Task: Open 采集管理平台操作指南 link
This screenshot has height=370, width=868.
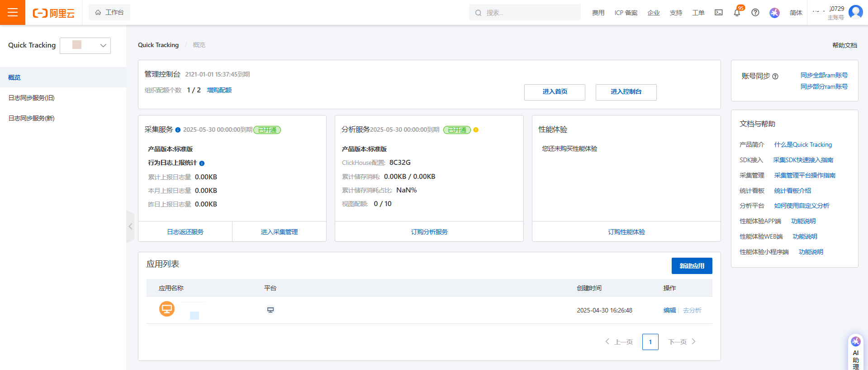Action: pos(805,175)
